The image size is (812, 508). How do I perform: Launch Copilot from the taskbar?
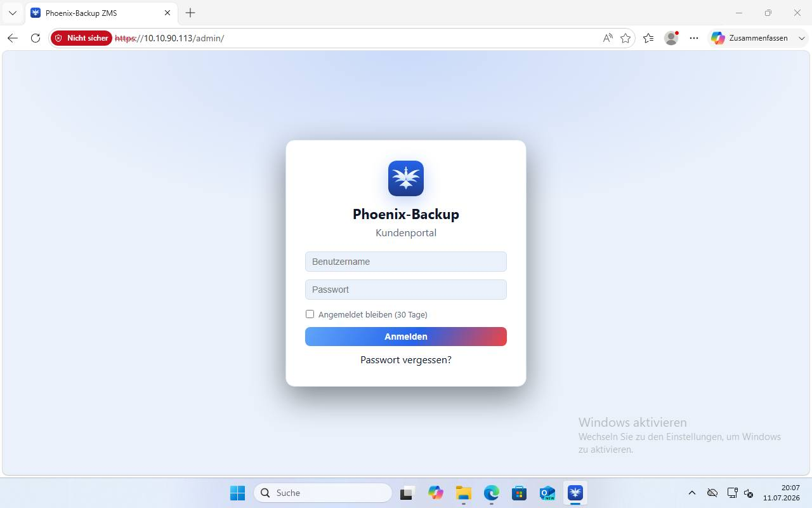point(435,493)
